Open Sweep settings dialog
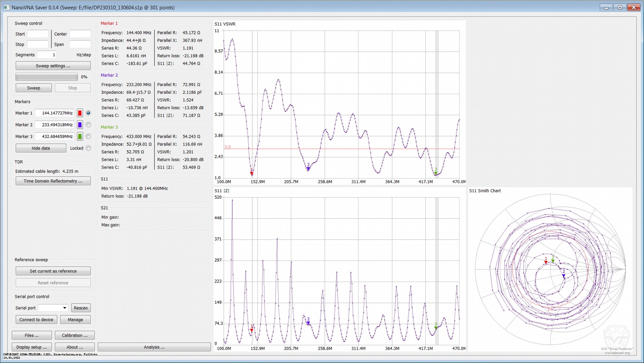Image resolution: width=644 pixels, height=363 pixels. [53, 66]
